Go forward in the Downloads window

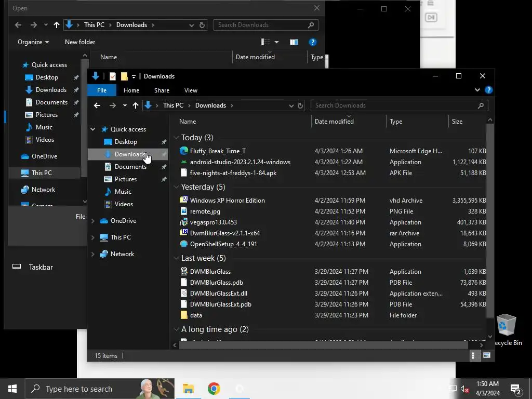113,105
